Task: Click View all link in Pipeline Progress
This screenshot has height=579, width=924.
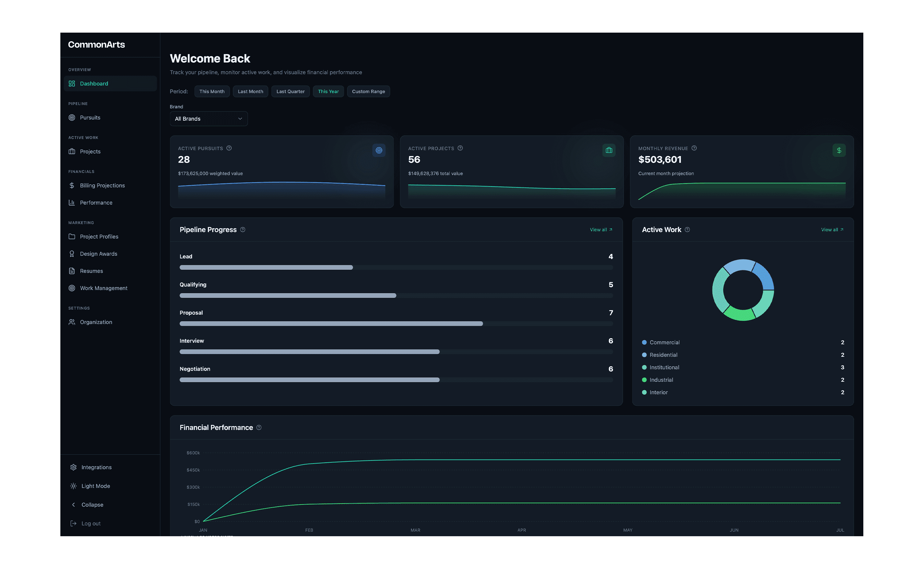Action: (601, 230)
